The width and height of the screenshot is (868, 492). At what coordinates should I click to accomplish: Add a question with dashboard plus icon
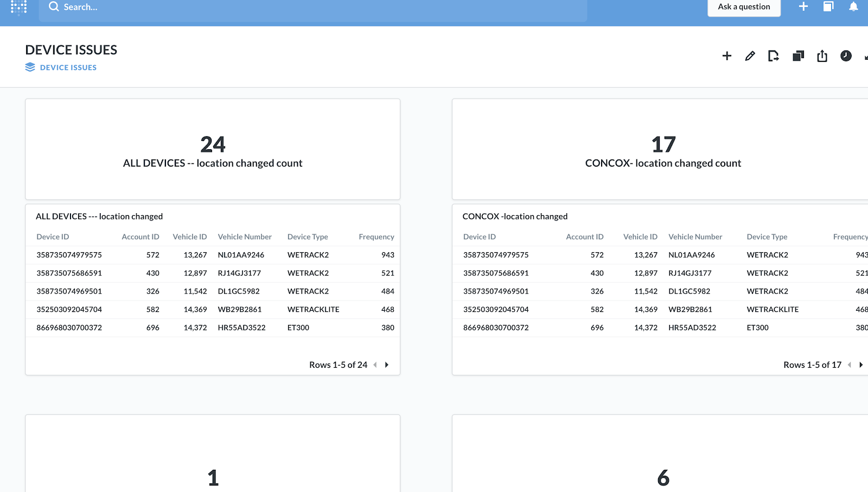click(x=727, y=56)
